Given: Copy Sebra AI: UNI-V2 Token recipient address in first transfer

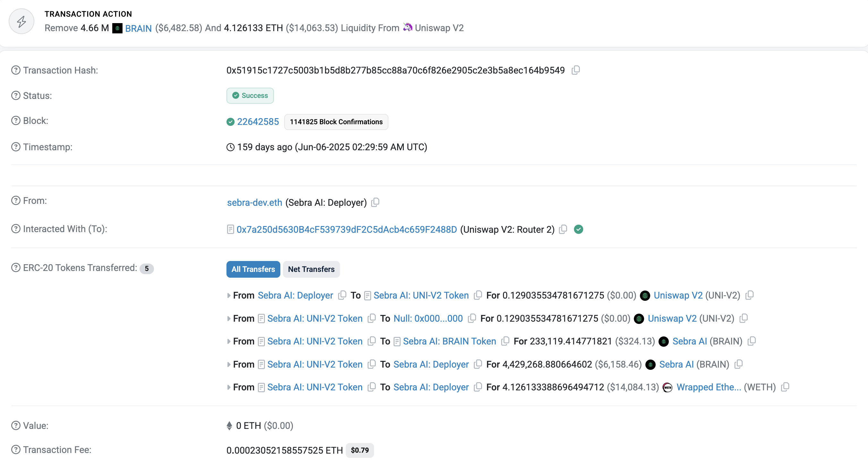Looking at the screenshot, I should (478, 295).
